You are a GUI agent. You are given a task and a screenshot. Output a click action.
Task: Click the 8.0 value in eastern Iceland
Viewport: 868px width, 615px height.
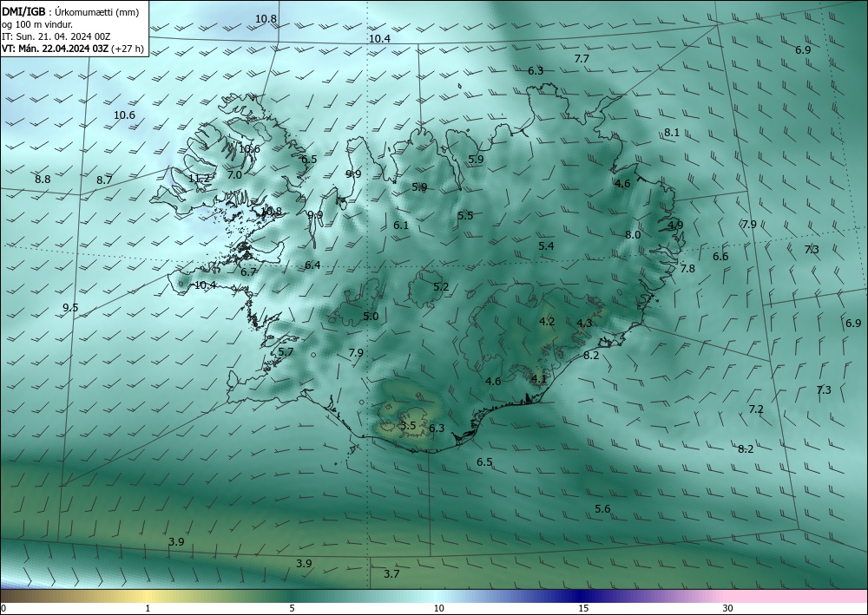633,234
